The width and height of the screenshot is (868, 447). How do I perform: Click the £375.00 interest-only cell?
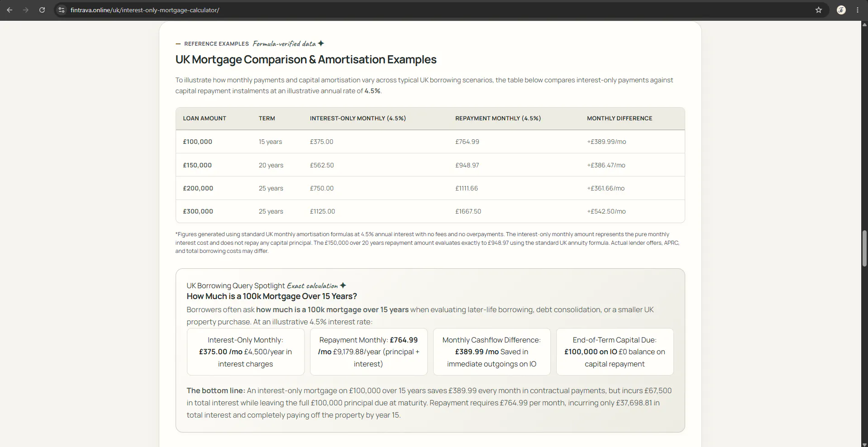[x=322, y=142]
